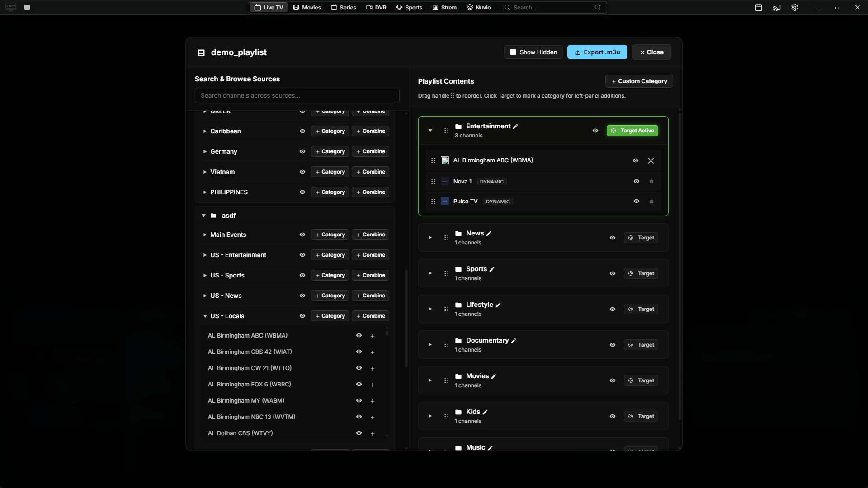Image resolution: width=868 pixels, height=488 pixels.
Task: Toggle visibility eye for US - Sports source
Action: pos(302,275)
